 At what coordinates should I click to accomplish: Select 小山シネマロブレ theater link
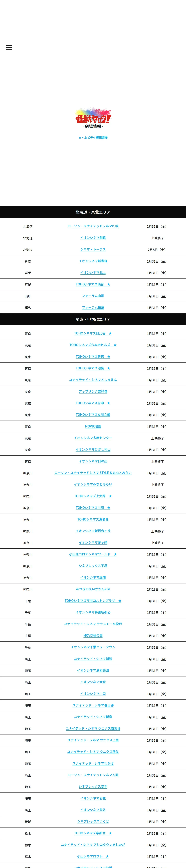pos(93,857)
